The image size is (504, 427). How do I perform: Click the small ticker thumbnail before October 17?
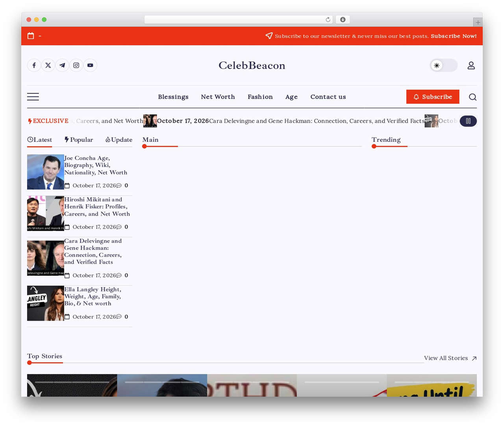[150, 121]
